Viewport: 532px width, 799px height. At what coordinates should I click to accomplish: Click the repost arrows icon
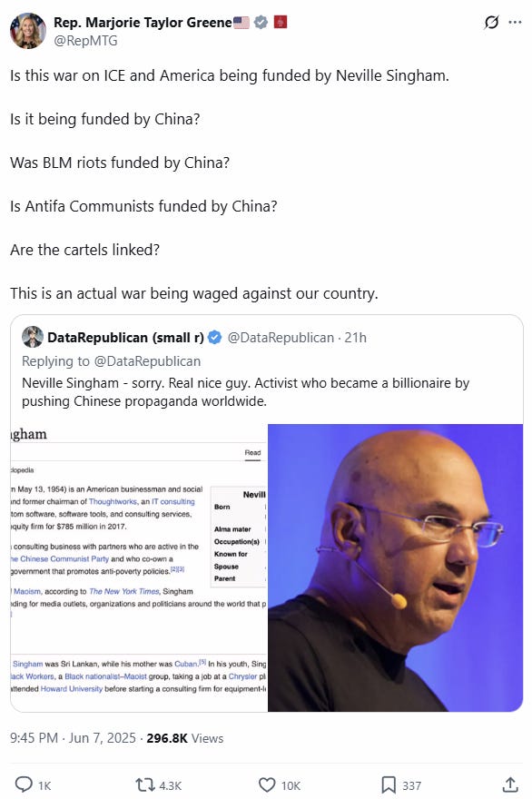(145, 784)
